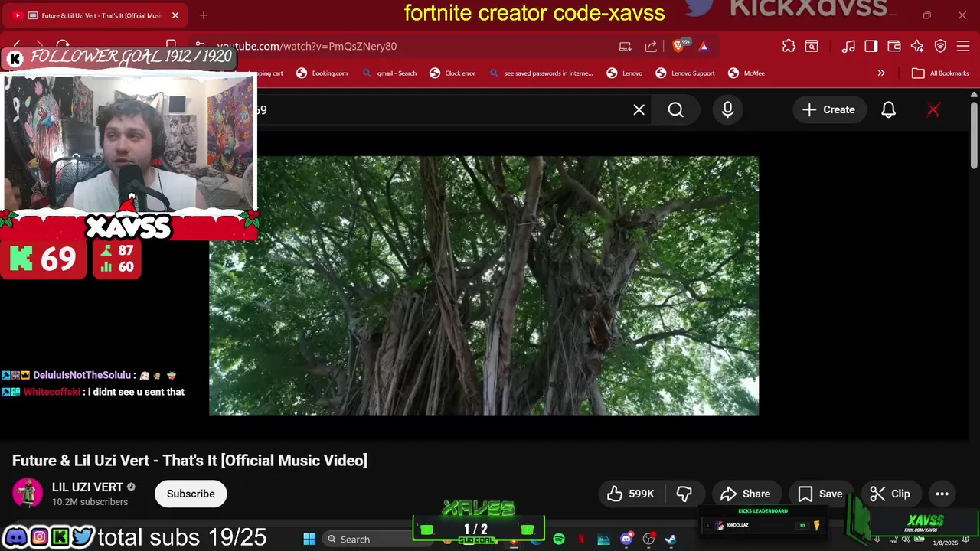The height and width of the screenshot is (551, 980).
Task: Click the 10.2M subscribers text
Action: pos(90,502)
